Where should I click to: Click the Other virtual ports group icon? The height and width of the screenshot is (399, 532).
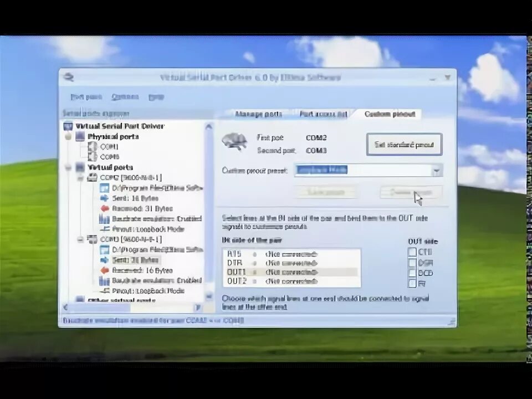80,300
